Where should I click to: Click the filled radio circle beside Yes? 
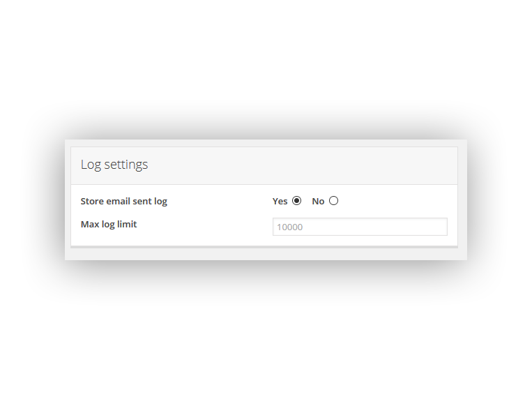(297, 201)
